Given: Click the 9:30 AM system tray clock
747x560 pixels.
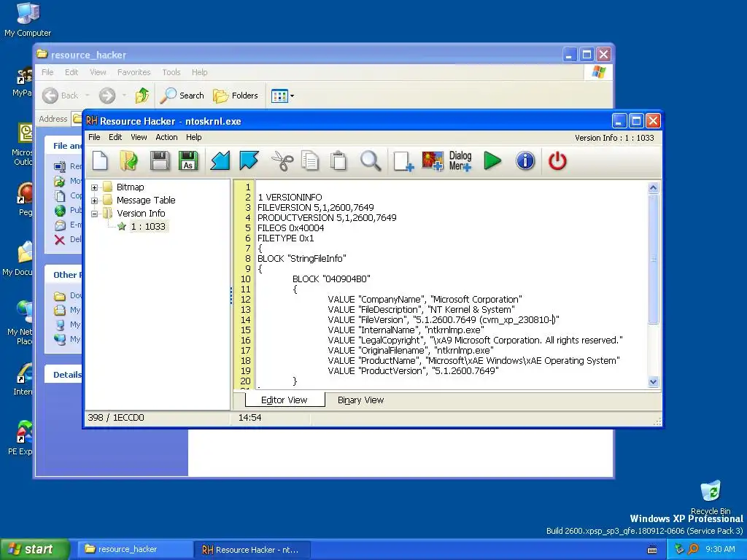Looking at the screenshot, I should pyautogui.click(x=720, y=550).
